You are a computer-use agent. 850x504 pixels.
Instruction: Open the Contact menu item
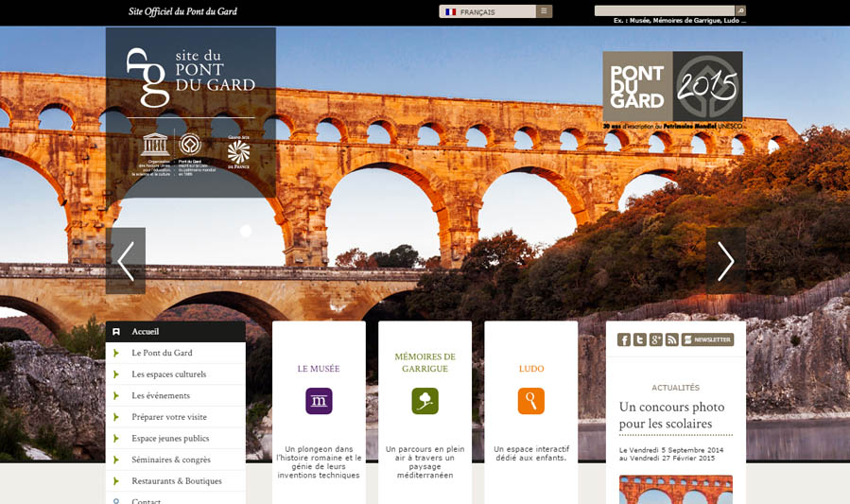tap(176, 499)
